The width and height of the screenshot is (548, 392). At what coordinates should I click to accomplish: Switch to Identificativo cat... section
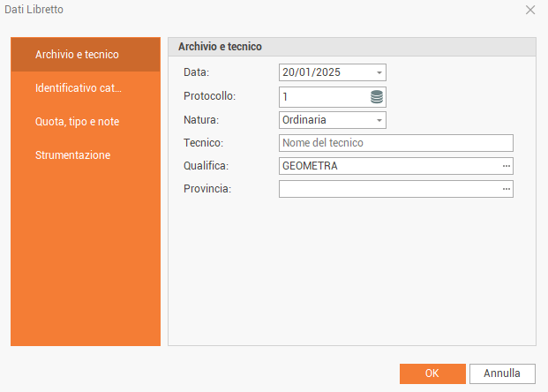coord(86,88)
